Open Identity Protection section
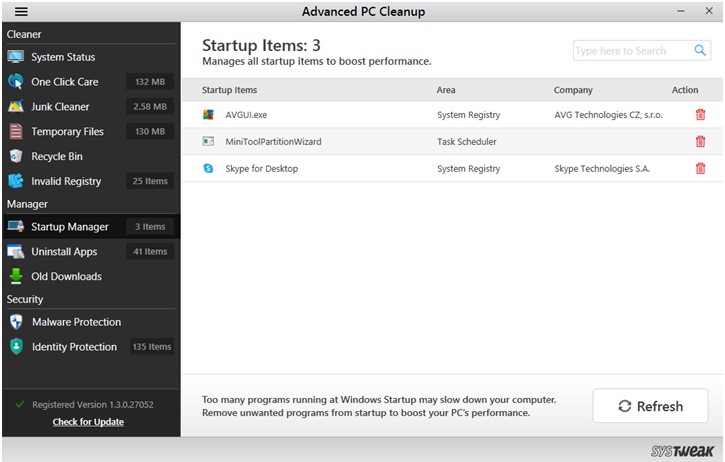Screen dimensions: 725x462 tap(74, 347)
